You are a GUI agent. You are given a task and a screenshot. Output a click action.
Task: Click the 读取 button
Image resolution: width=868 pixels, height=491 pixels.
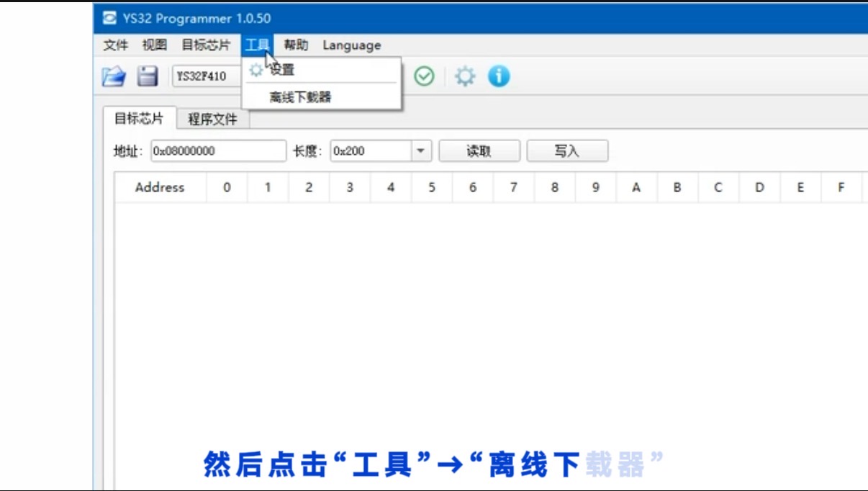pos(479,151)
